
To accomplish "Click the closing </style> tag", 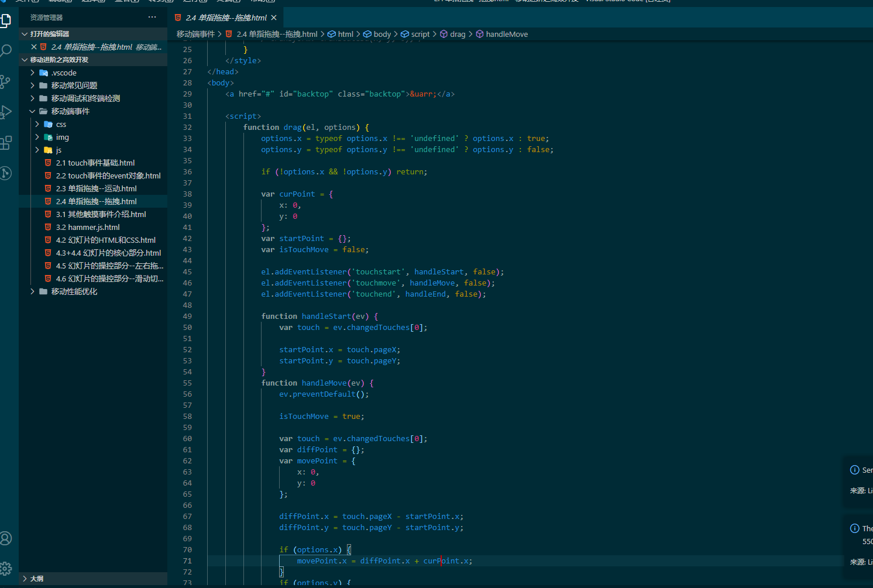I will click(243, 61).
